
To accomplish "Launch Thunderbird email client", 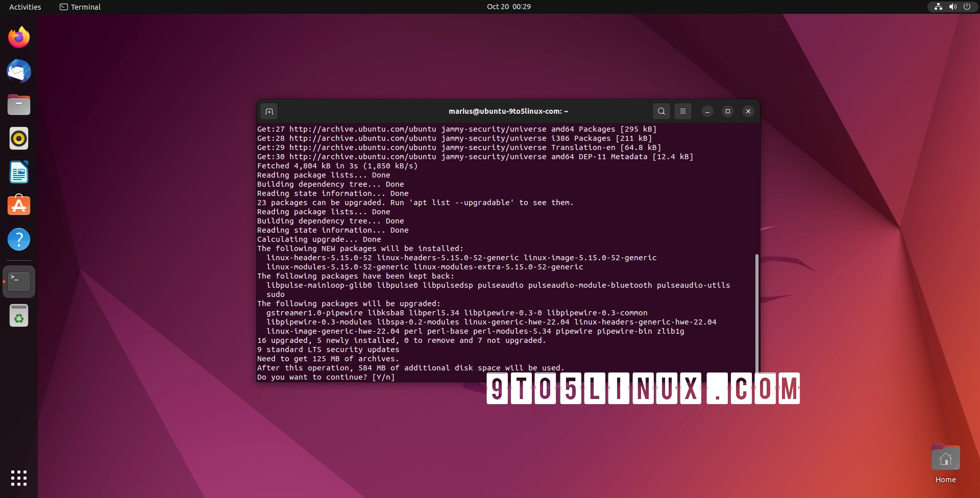I will click(x=18, y=71).
